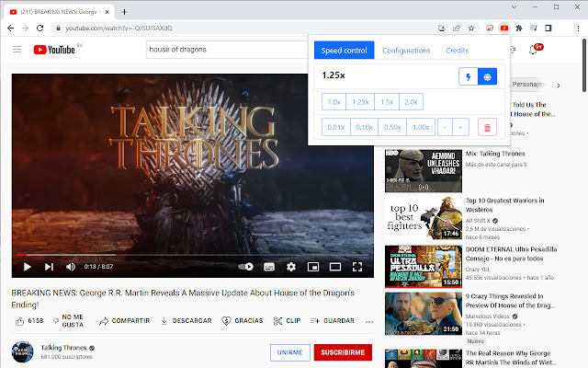588x368 pixels.
Task: Open the Speed control tab
Action: coord(344,51)
